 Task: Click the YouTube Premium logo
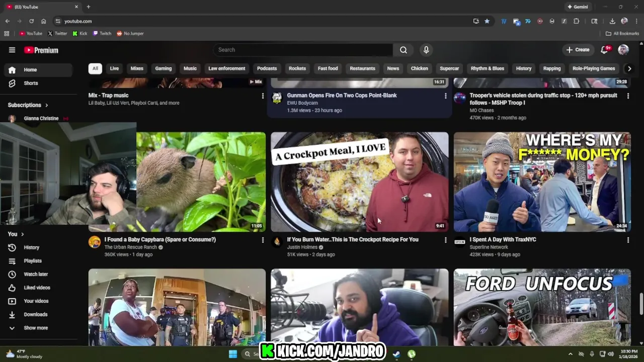pos(41,50)
